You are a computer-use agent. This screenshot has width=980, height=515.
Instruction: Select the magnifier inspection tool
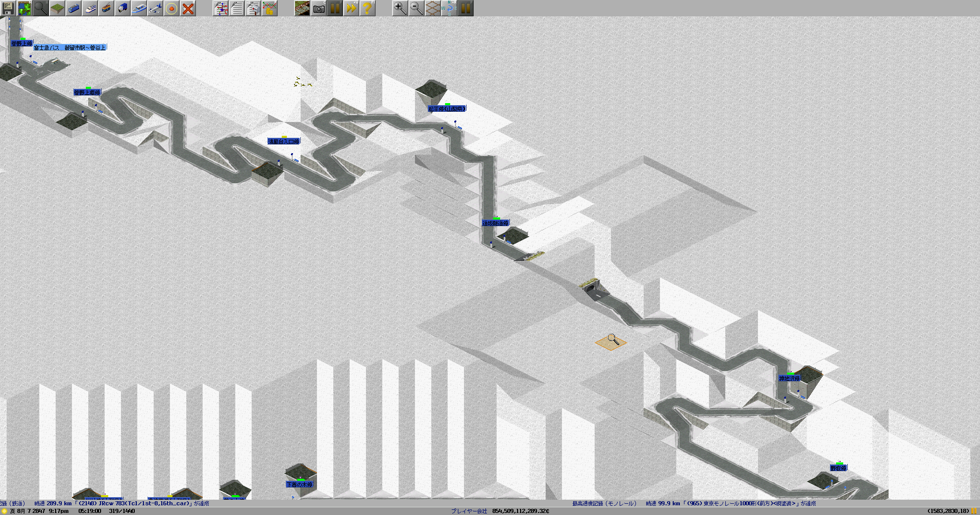[41, 8]
